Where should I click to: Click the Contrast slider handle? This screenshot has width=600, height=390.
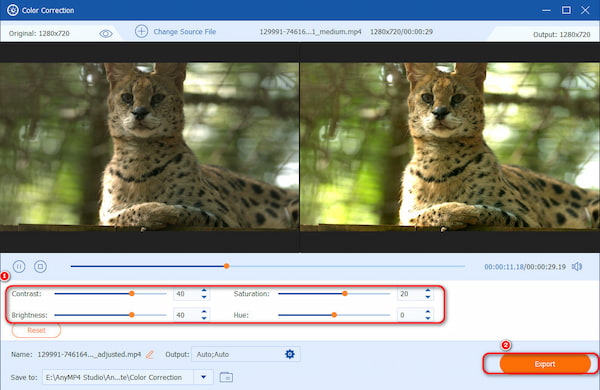(132, 294)
